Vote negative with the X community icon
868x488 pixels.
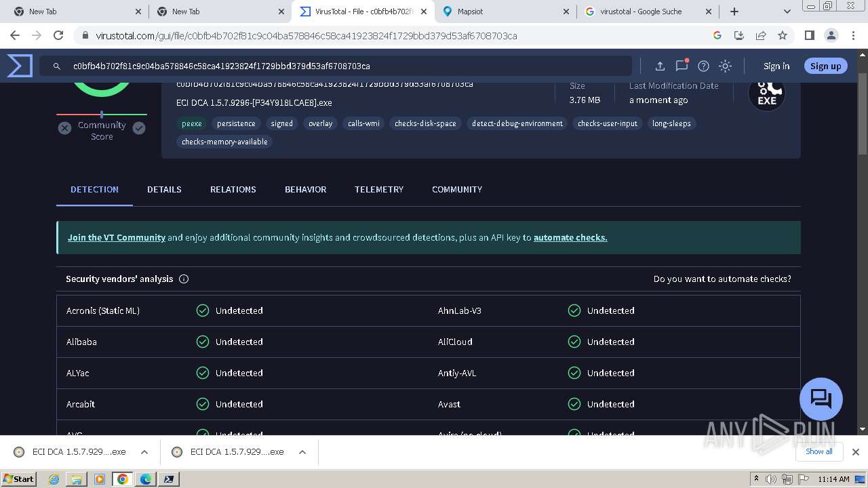[64, 128]
